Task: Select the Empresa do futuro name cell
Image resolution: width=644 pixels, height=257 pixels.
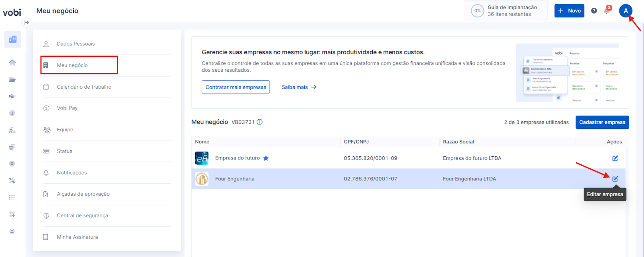Action: click(237, 158)
